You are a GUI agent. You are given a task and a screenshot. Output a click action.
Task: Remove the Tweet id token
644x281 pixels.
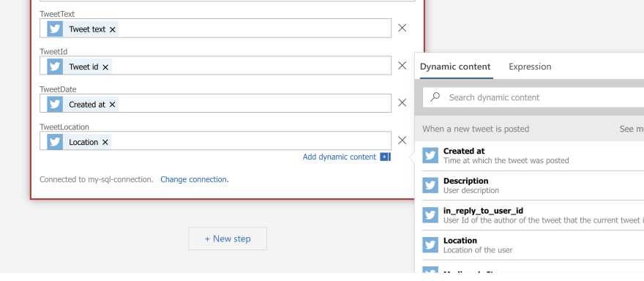(x=105, y=67)
